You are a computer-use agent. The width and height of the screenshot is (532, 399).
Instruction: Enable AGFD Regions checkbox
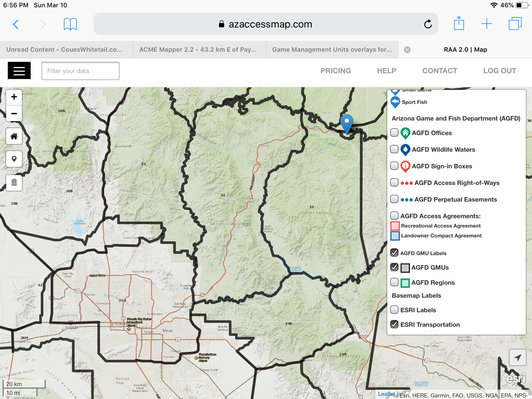[x=394, y=282]
